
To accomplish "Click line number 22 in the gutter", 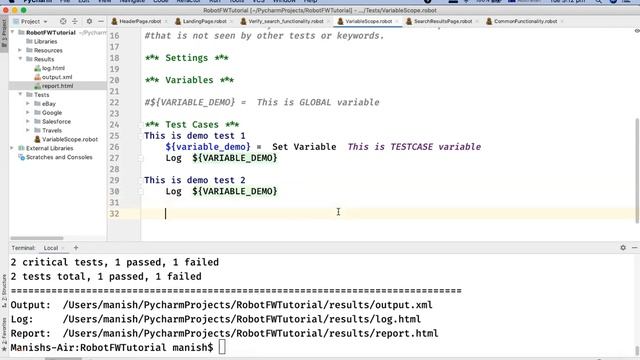I will 114,102.
